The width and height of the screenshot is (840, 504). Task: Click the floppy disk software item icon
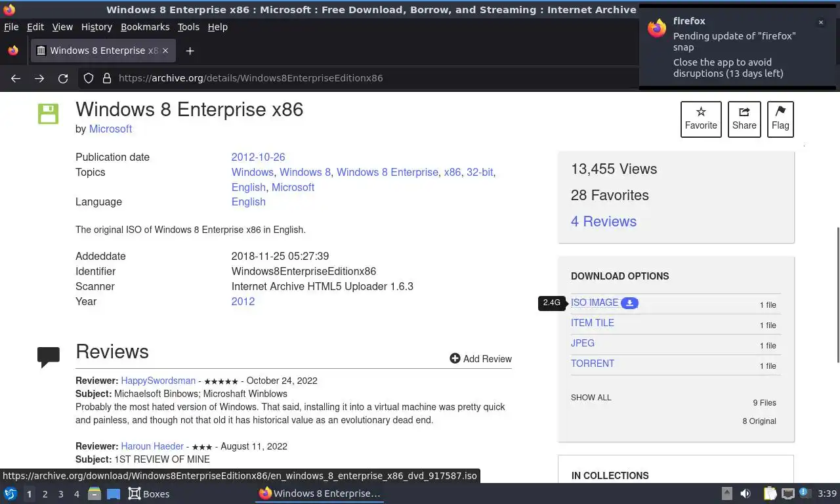click(x=48, y=114)
